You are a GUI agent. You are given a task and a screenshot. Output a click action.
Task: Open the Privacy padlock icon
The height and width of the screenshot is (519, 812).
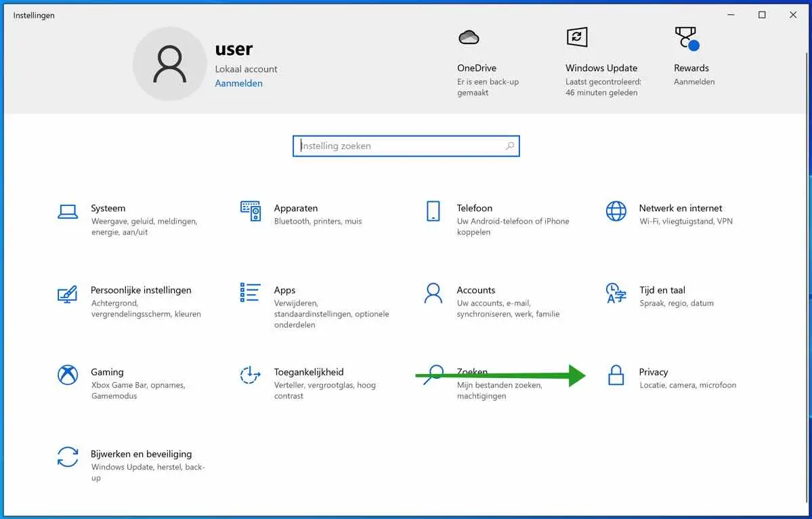[x=616, y=375]
